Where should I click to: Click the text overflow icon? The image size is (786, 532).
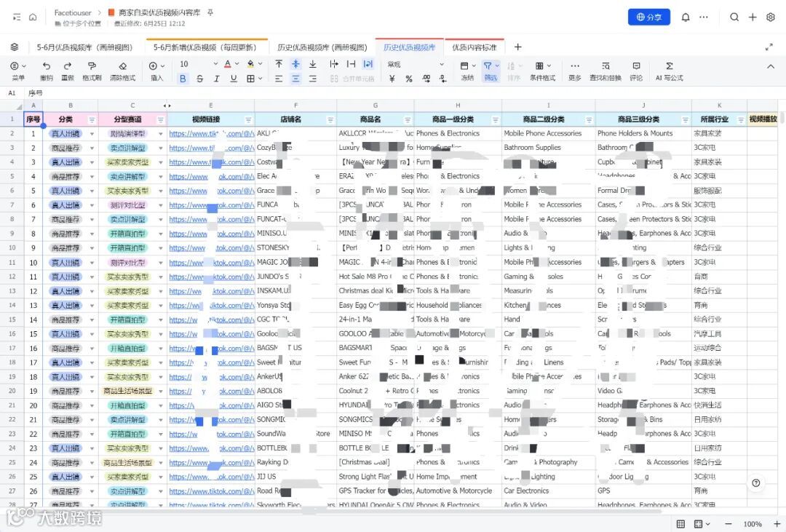coord(334,64)
